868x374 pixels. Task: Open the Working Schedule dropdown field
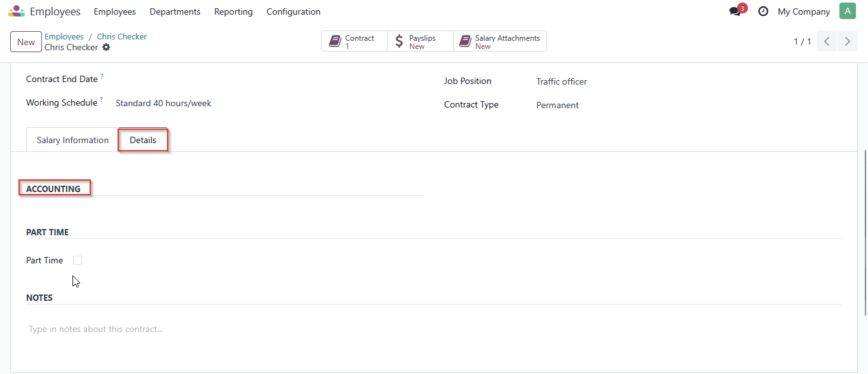tap(267, 103)
